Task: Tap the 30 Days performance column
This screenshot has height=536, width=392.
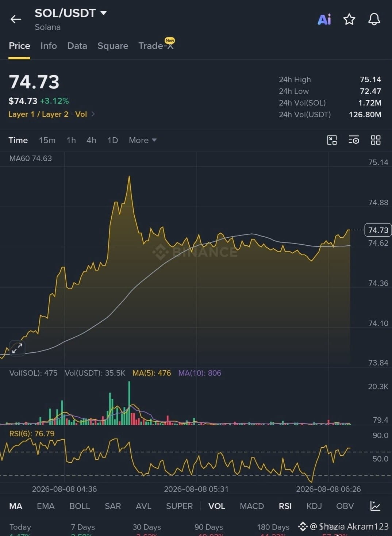Action: click(147, 529)
